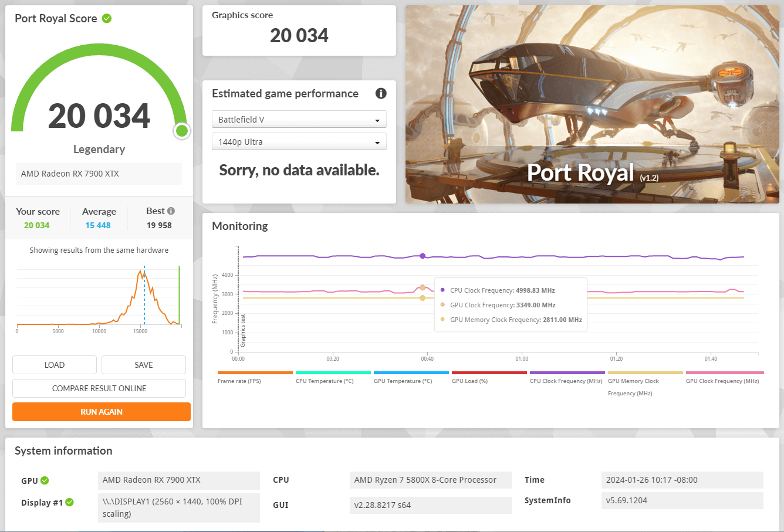This screenshot has width=784, height=532.
Task: Toggle the GPU Temperature (°C) legend series
Action: click(411, 377)
